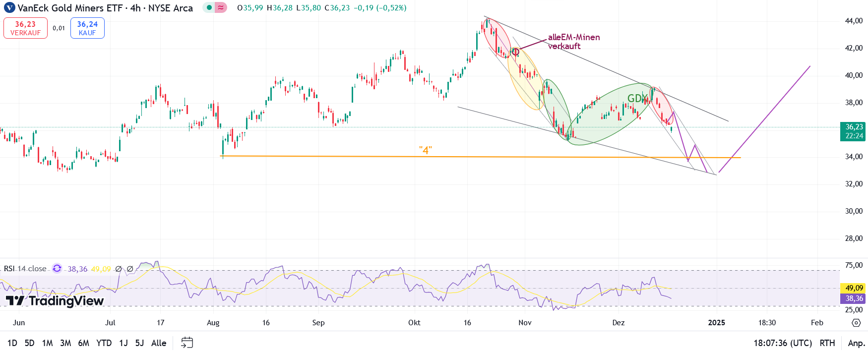Screen dimensions: 868x353
Task: Click the Dez time axis label
Action: (618, 323)
